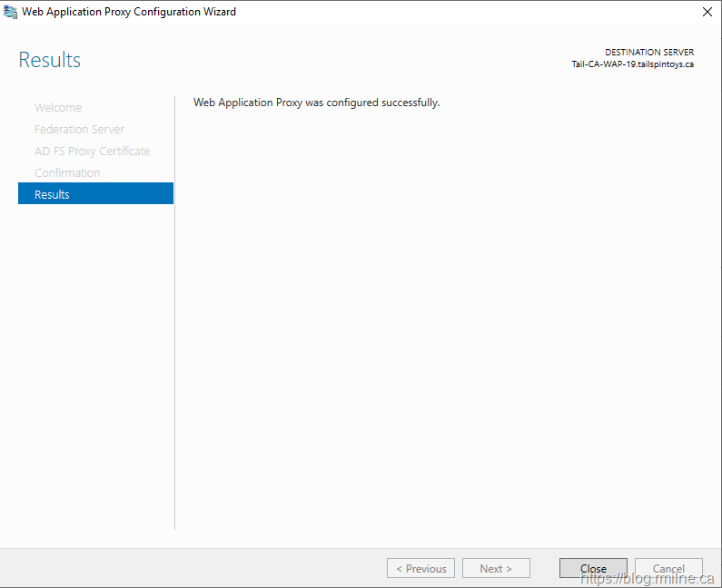Select the Confirmation step in the sidebar
722x588 pixels.
(67, 172)
